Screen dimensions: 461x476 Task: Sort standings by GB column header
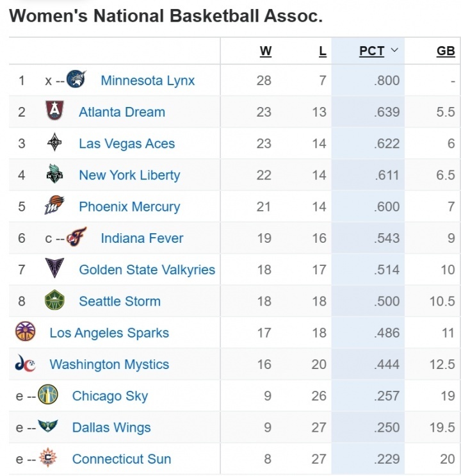[445, 51]
